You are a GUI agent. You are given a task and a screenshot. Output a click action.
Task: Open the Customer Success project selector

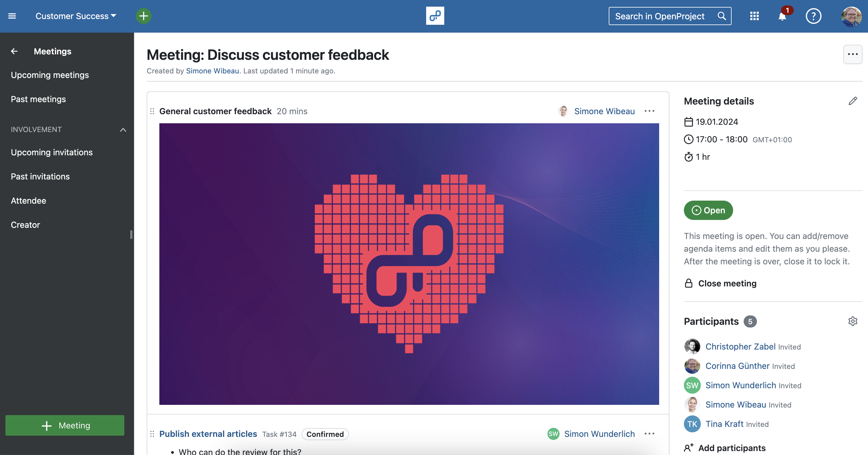click(75, 16)
